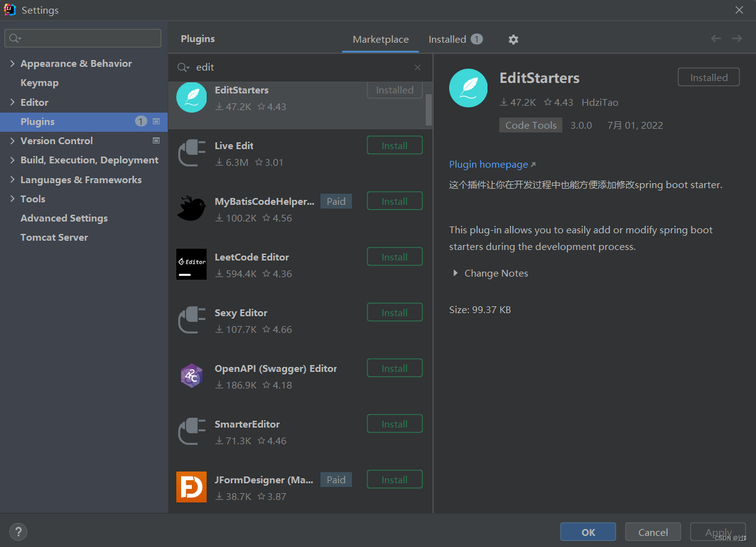Switch to the Marketplace tab

[380, 39]
